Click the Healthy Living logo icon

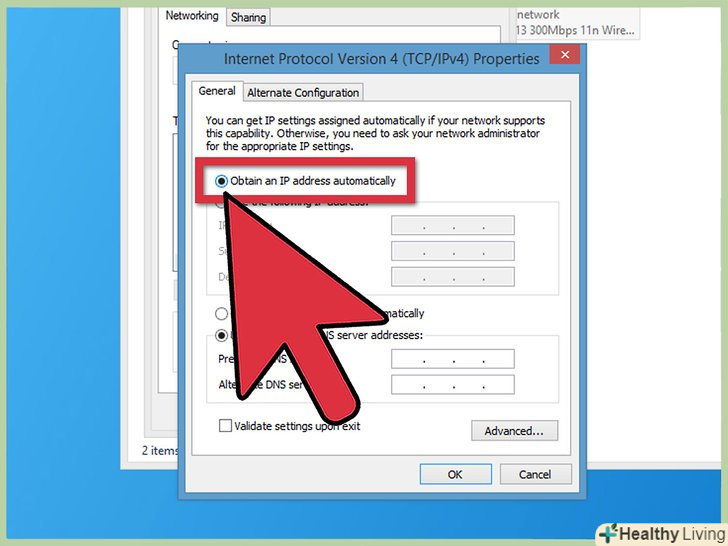point(608,533)
